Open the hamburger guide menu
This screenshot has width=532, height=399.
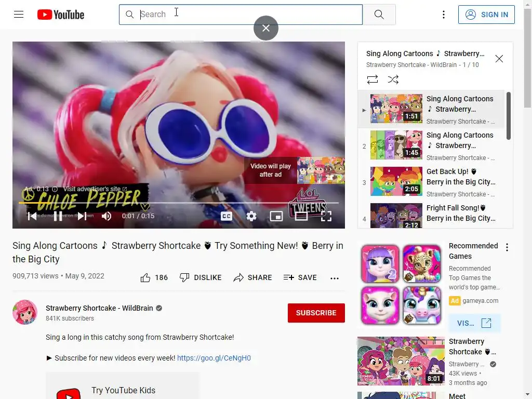[19, 15]
